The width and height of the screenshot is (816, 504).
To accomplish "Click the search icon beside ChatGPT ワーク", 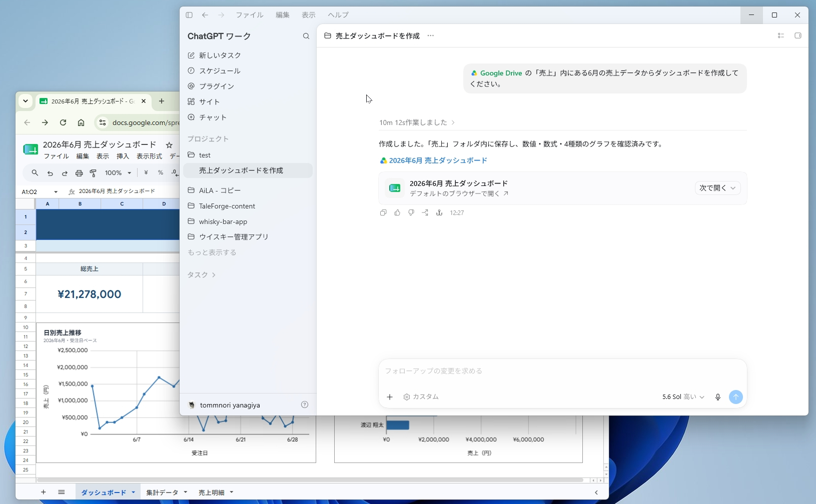I will coord(306,36).
